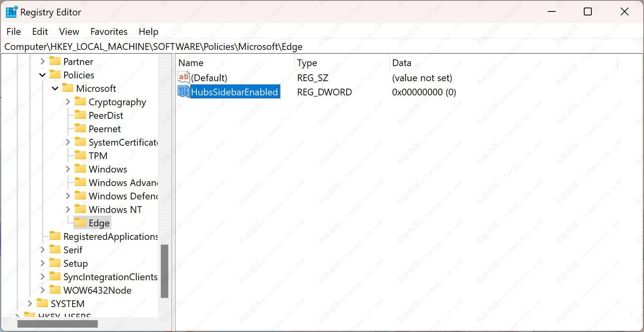644x332 pixels.
Task: Select the PeerDist key label
Action: (x=106, y=116)
